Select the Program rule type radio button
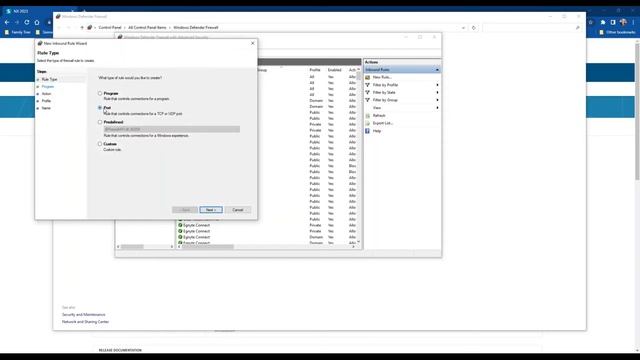This screenshot has height=360, width=640. (x=100, y=93)
